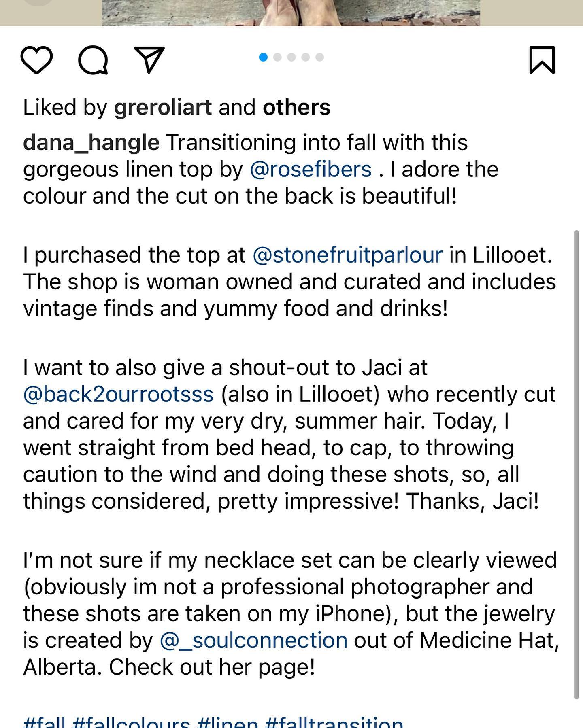Go to the third carousel photo dot
583x728 pixels.
click(291, 57)
